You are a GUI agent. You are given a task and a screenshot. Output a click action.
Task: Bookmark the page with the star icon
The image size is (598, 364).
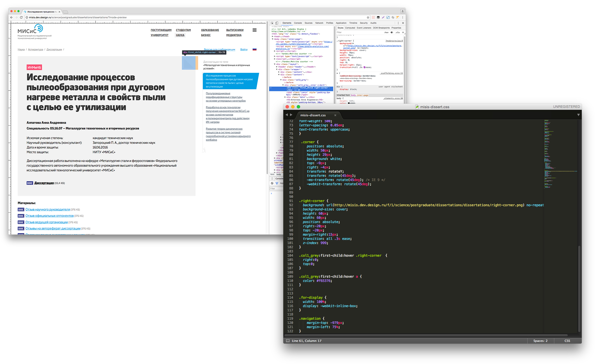coord(368,17)
